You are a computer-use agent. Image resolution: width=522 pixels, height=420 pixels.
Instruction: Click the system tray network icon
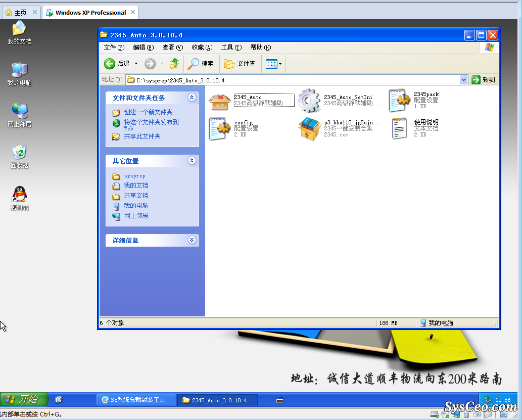(488, 399)
